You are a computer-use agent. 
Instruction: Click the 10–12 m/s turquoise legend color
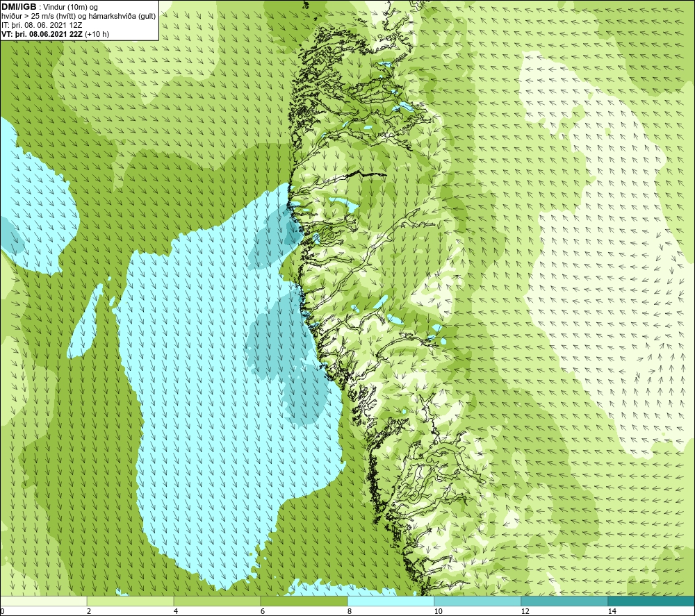point(478,601)
